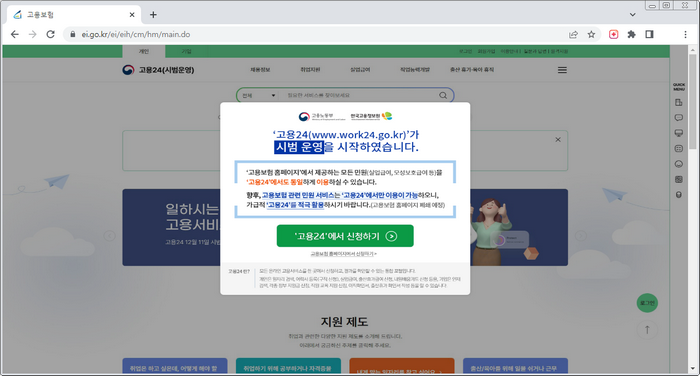This screenshot has height=376, width=700.
Task: Click the 회원가입 link in top bar
Action: coord(486,51)
